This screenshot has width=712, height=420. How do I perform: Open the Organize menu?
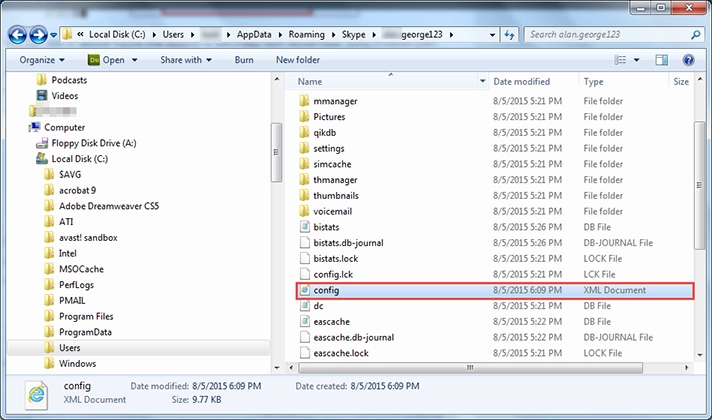point(42,60)
